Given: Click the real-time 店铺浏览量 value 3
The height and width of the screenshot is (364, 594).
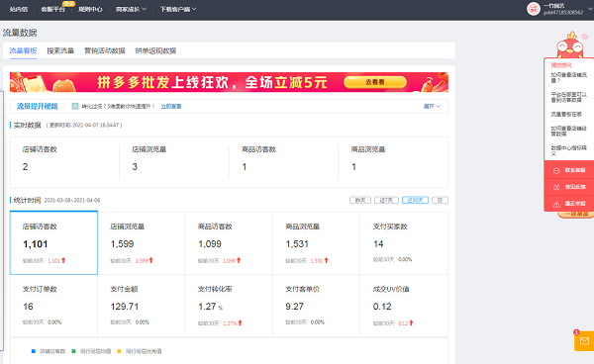Looking at the screenshot, I should (135, 167).
